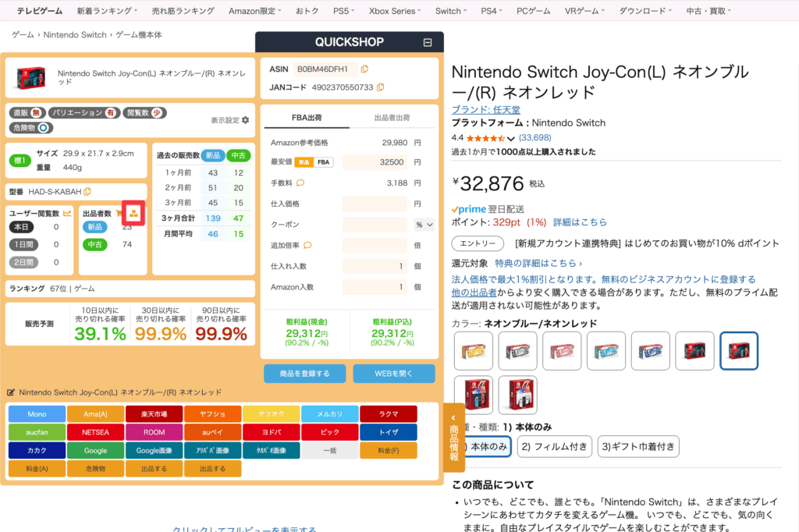Image resolution: width=799 pixels, height=532 pixels.
Task: Select FBA on the 最安値 toggle
Action: 324,162
